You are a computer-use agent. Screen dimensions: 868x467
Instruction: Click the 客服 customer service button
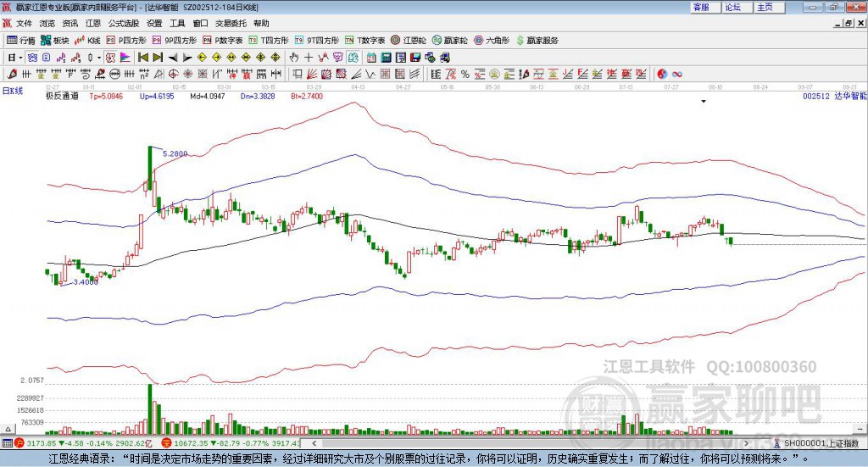(704, 7)
